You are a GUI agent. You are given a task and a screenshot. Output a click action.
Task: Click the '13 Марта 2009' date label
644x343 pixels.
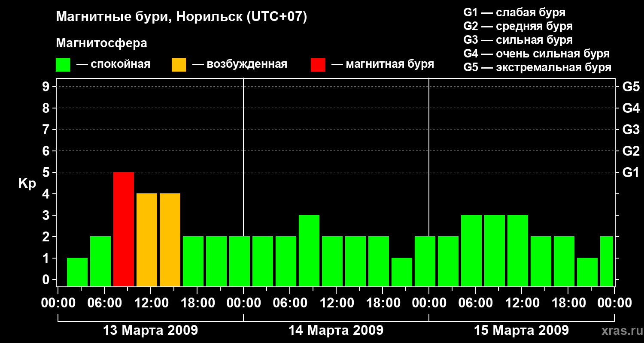(x=151, y=331)
